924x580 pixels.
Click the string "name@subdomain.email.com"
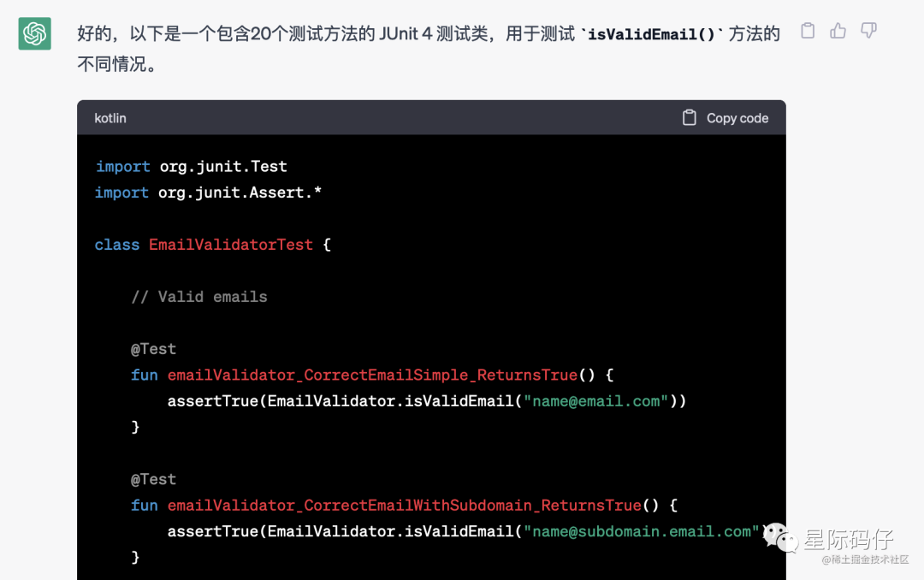tap(641, 532)
